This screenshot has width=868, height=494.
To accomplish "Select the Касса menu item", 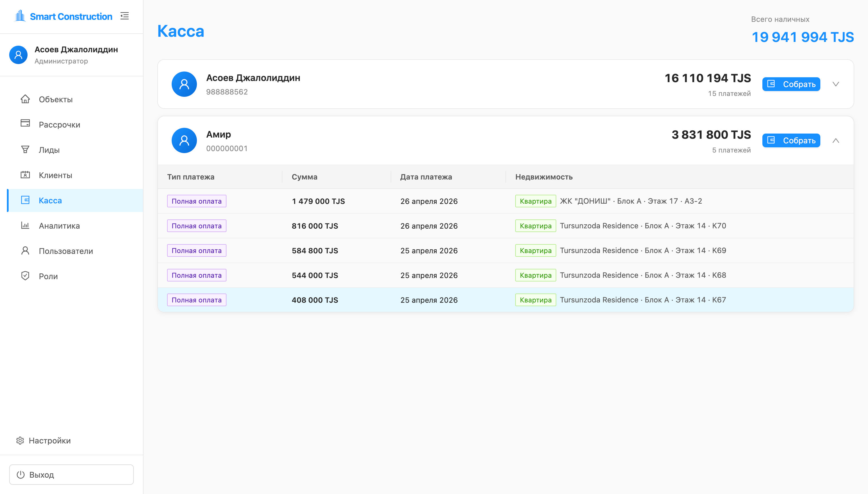I will pyautogui.click(x=75, y=200).
